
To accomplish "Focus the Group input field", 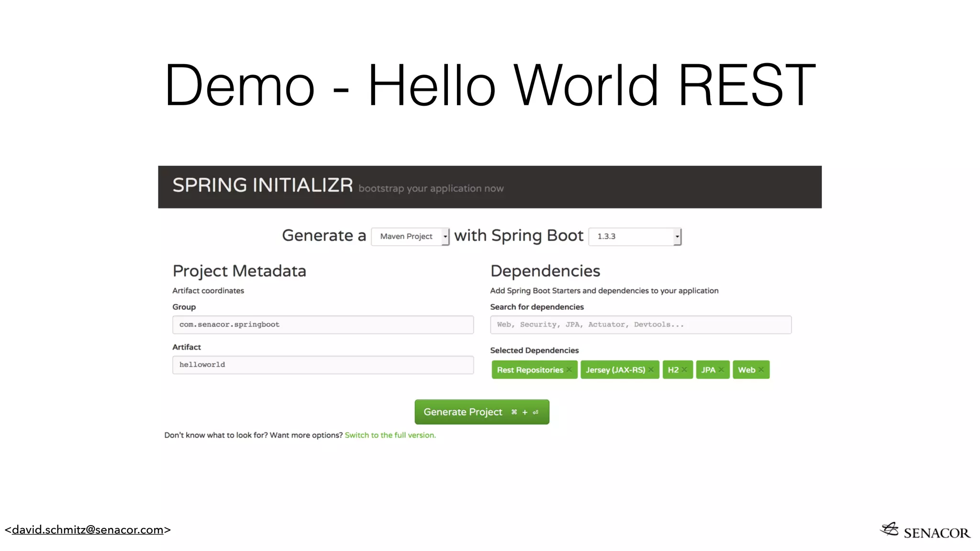I will 323,325.
